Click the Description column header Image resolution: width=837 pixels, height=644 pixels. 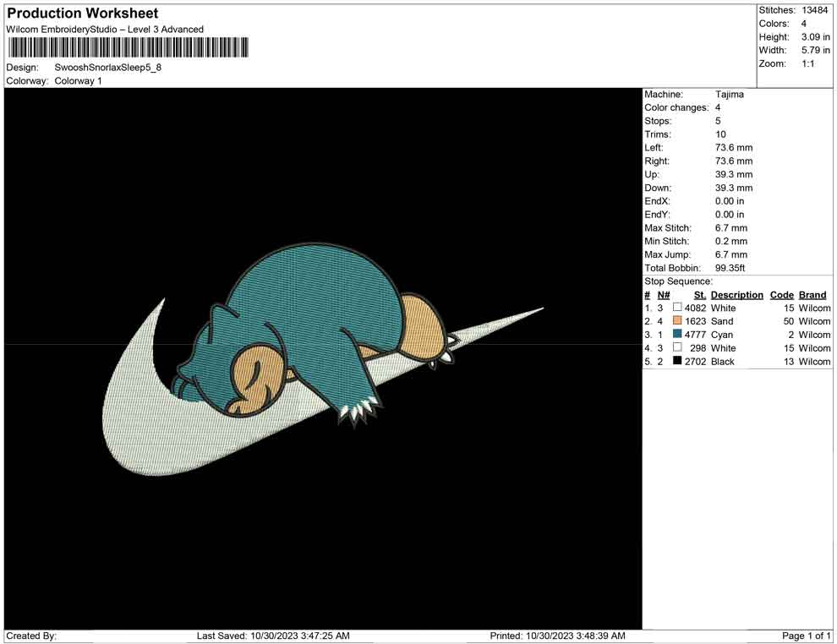[x=736, y=295]
